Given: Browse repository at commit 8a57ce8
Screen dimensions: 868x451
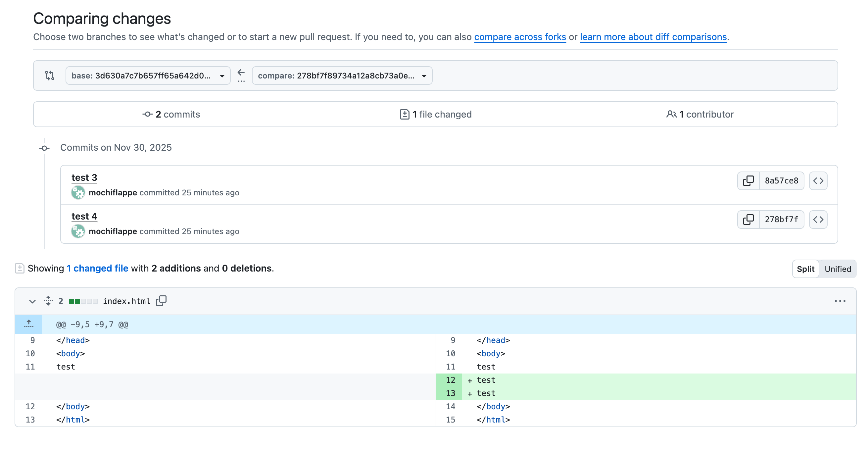Looking at the screenshot, I should (818, 181).
